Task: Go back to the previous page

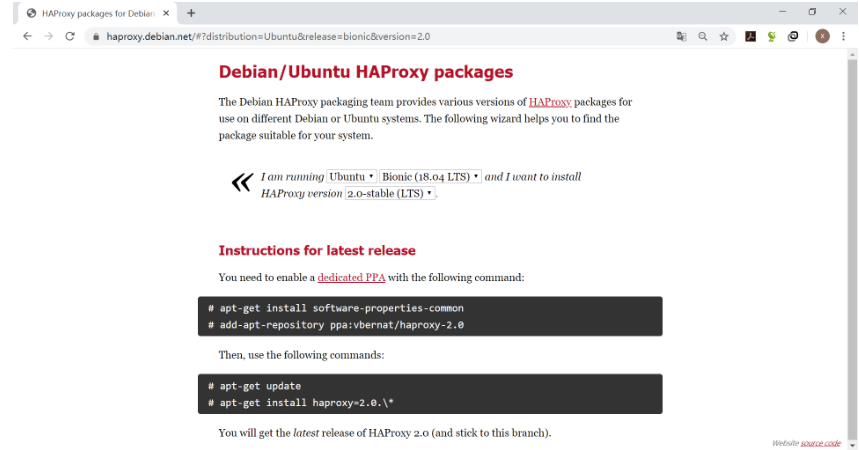Action: pos(27,36)
